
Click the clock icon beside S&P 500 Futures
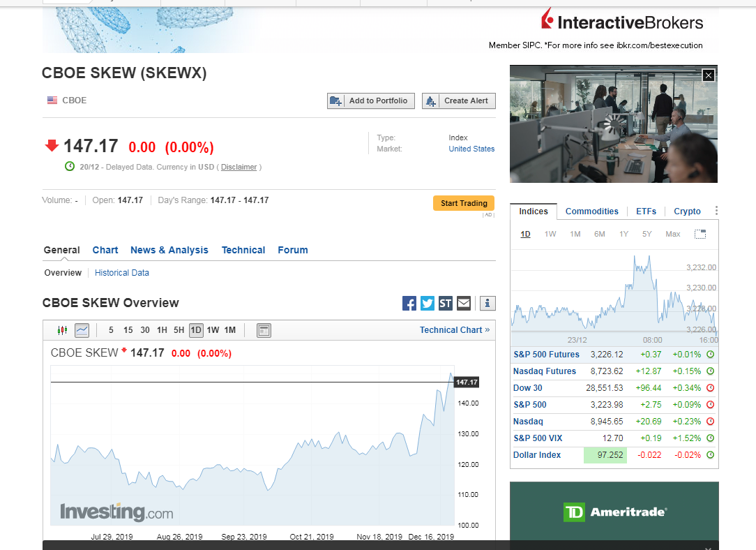tap(710, 355)
